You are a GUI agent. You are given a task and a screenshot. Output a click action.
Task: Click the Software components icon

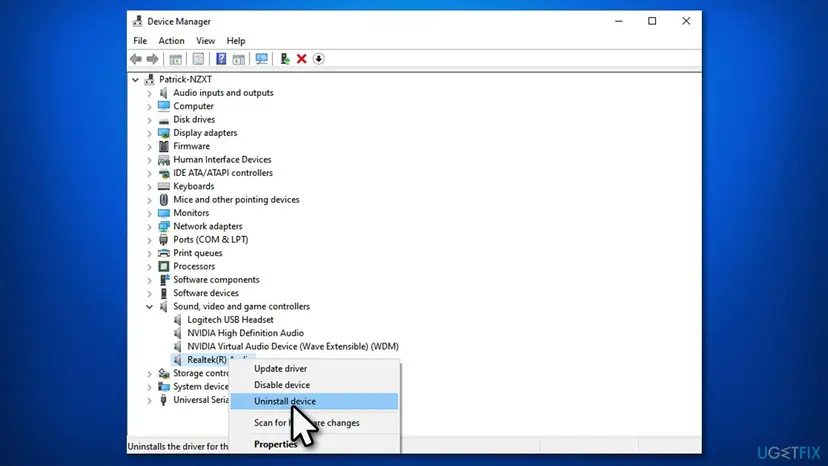click(x=164, y=280)
